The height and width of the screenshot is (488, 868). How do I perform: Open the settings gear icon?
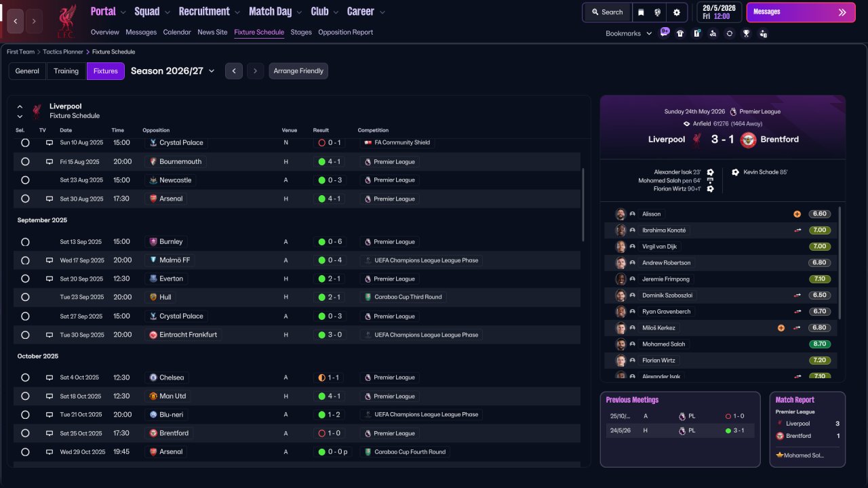tap(677, 12)
